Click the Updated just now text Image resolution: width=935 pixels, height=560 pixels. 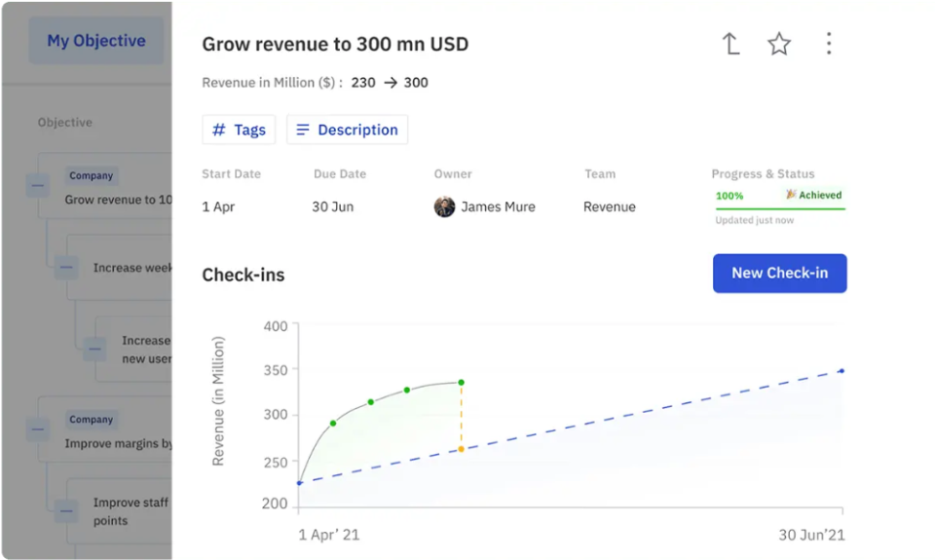(x=754, y=220)
